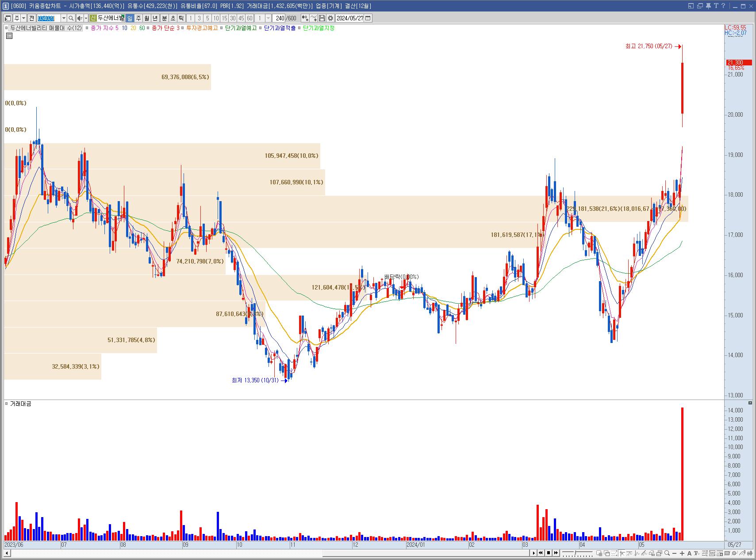Click the first window-grid icon in the bottom toolbar
756x560 pixels.
coord(599,553)
